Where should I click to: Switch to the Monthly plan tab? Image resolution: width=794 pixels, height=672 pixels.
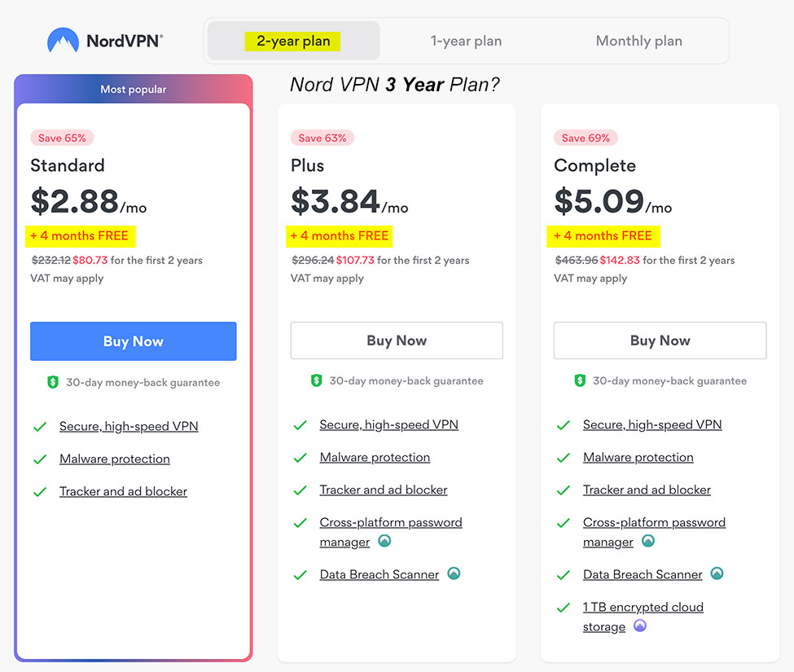pyautogui.click(x=639, y=41)
